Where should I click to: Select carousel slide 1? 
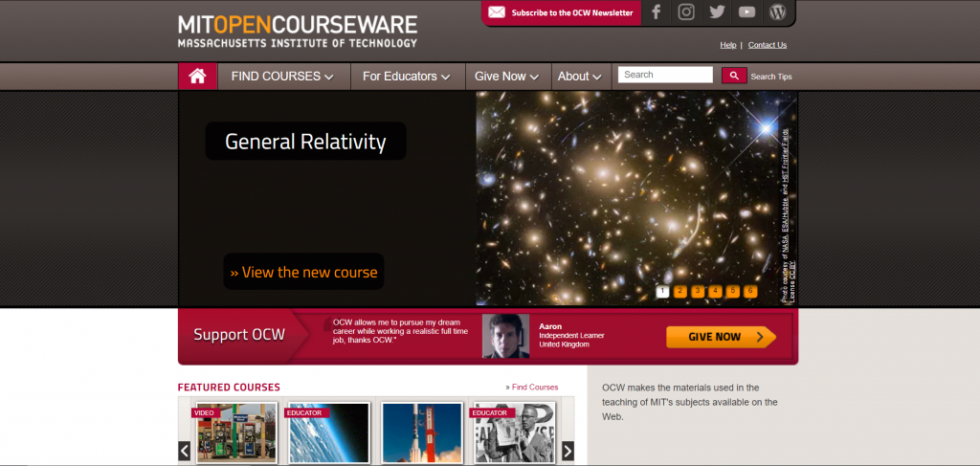pos(663,291)
